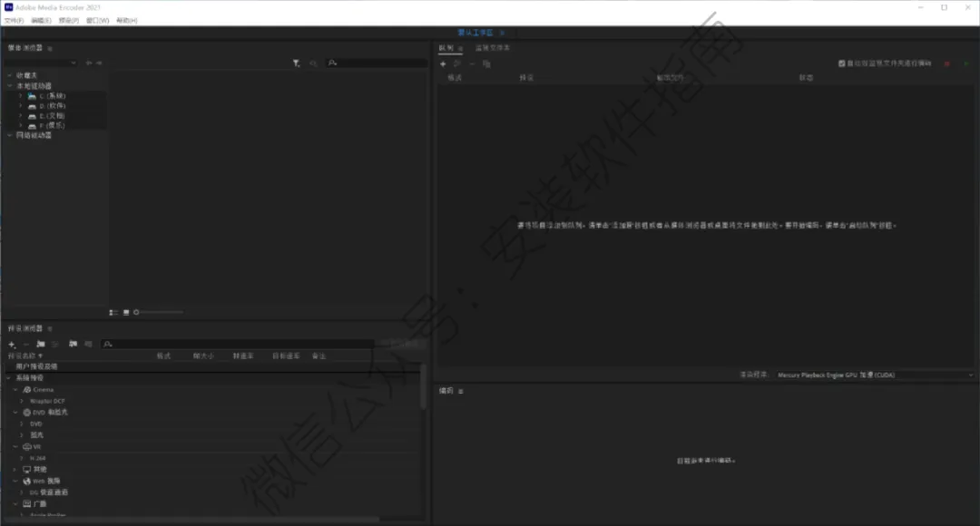
Task: Add source to queue with plus icon
Action: coord(443,63)
